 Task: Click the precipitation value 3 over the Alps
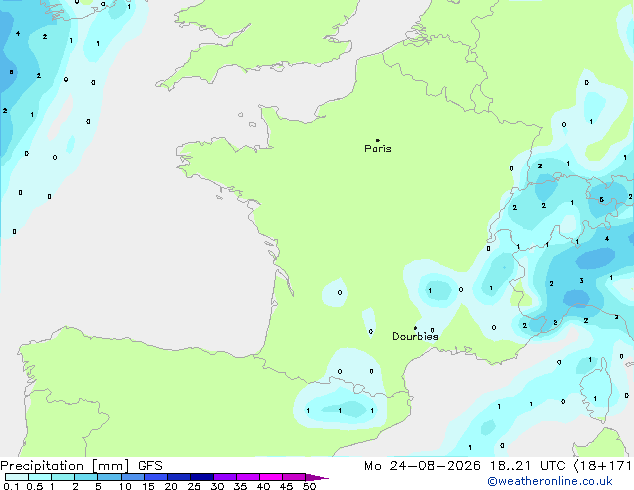pyautogui.click(x=581, y=281)
